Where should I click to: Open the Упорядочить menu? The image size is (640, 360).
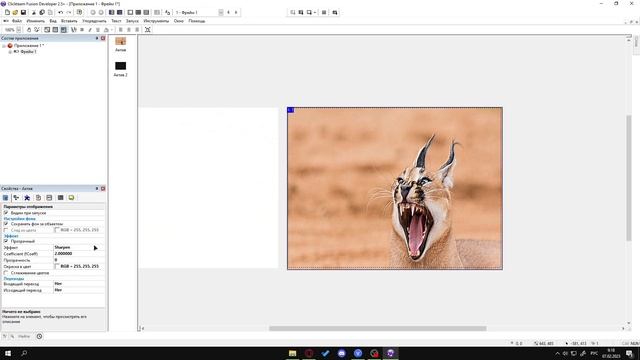pyautogui.click(x=94, y=21)
